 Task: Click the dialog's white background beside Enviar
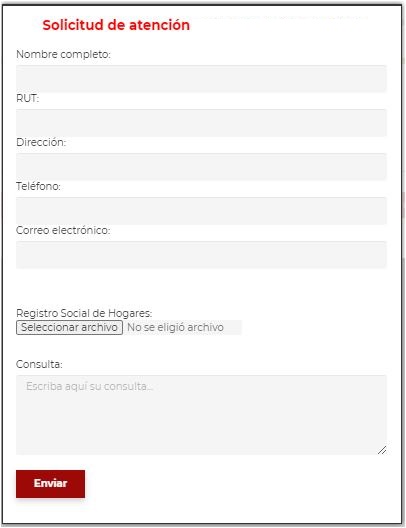[236, 484]
